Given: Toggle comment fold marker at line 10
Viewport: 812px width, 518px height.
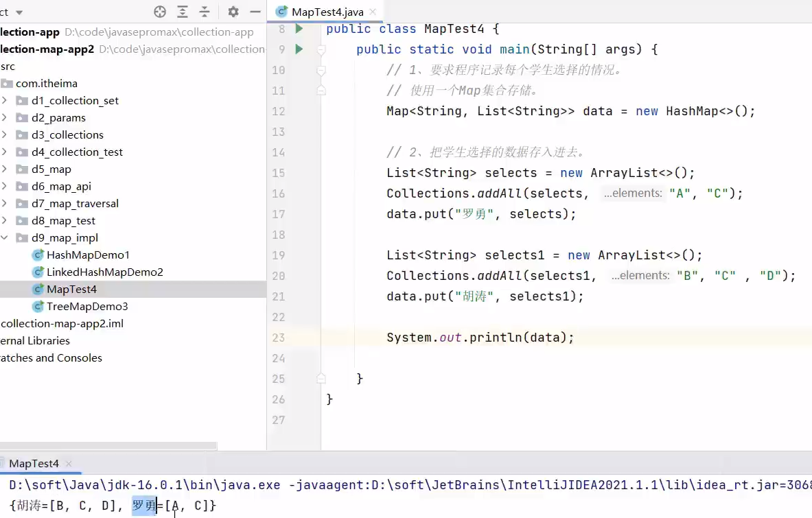Looking at the screenshot, I should [321, 70].
